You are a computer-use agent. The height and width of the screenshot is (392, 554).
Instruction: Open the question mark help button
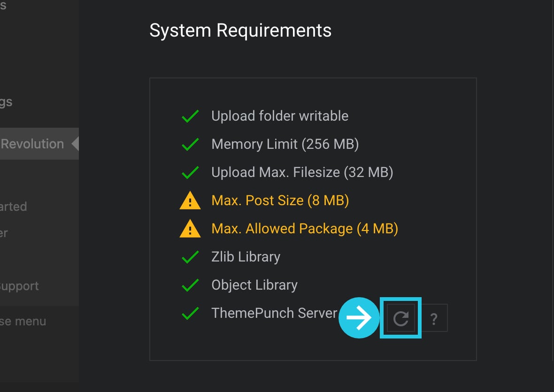click(x=434, y=318)
